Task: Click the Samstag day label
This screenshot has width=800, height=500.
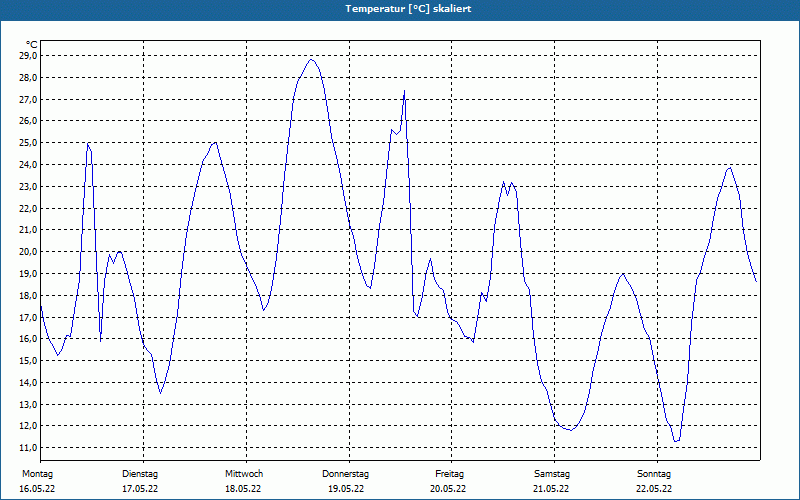Action: coord(552,474)
